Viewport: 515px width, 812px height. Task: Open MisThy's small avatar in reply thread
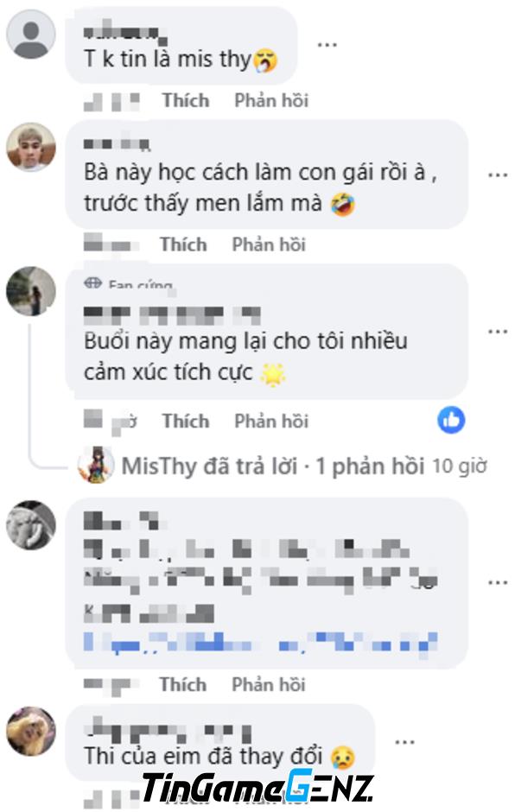(95, 465)
